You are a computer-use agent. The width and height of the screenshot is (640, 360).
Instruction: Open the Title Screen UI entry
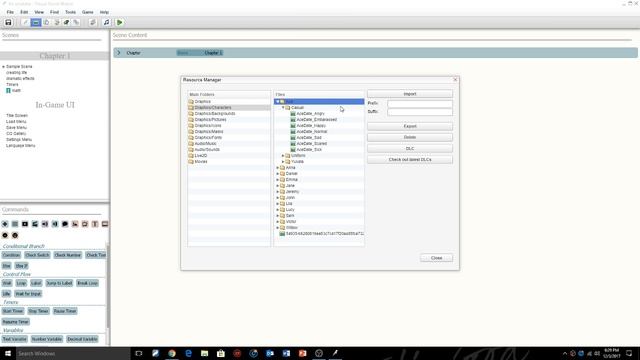(17, 116)
